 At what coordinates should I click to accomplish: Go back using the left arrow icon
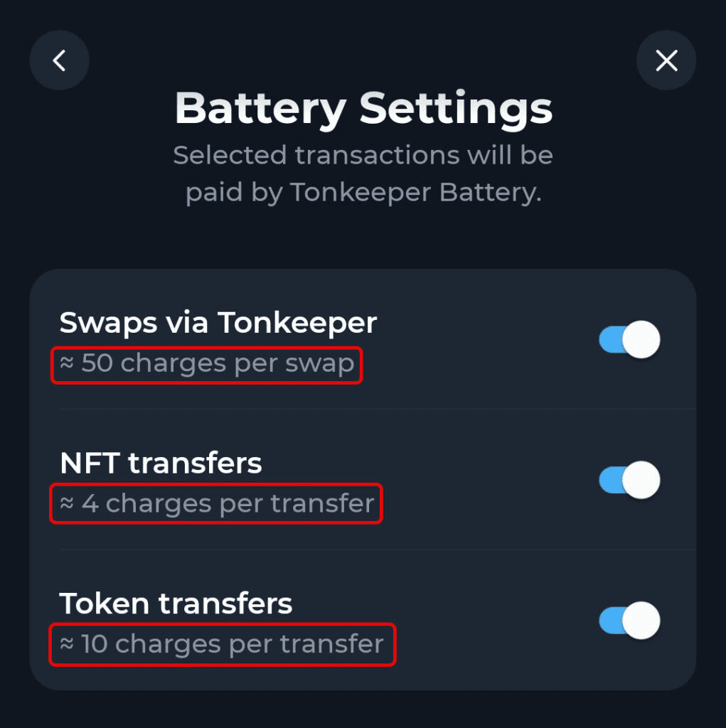click(x=59, y=60)
